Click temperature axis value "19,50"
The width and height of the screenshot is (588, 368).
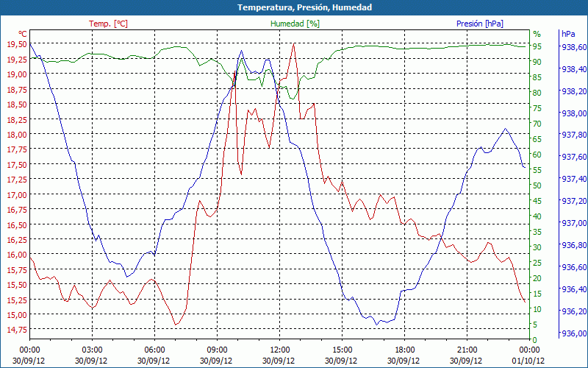point(17,44)
